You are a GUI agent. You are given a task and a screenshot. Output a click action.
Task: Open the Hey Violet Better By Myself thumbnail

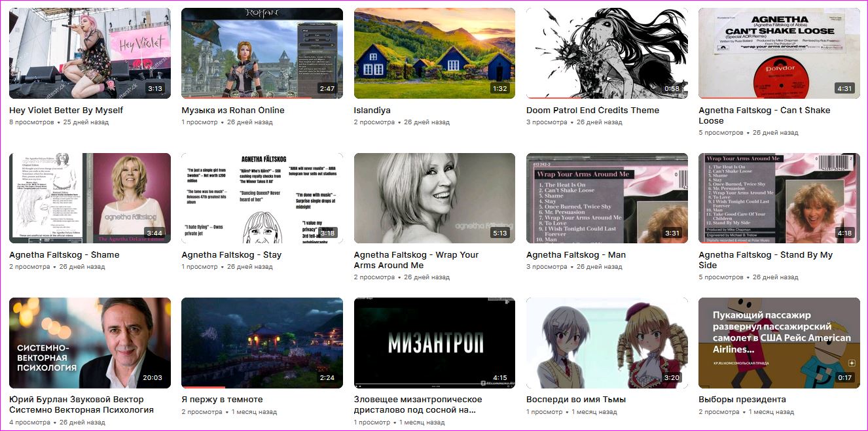[x=90, y=53]
